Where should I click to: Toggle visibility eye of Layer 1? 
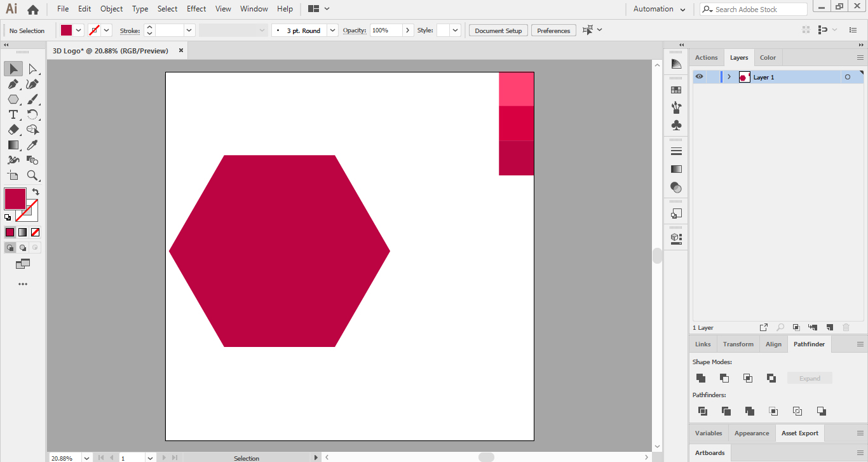(x=699, y=77)
